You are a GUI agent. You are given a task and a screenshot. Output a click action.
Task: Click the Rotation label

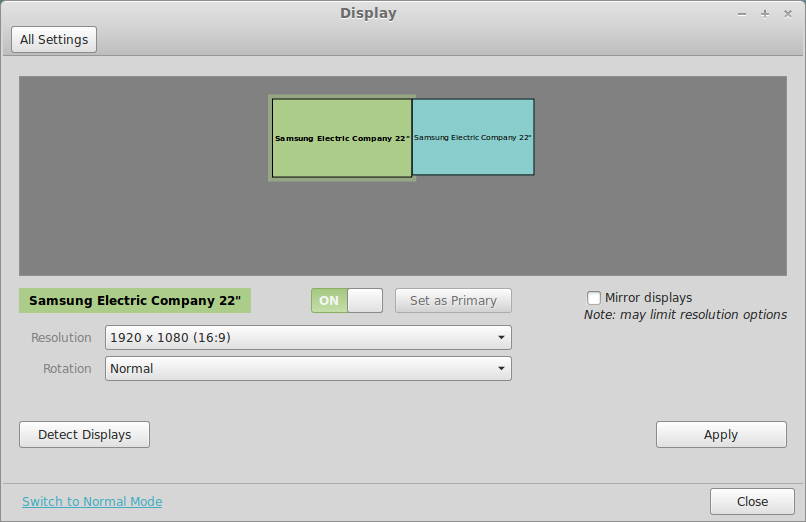pos(67,368)
